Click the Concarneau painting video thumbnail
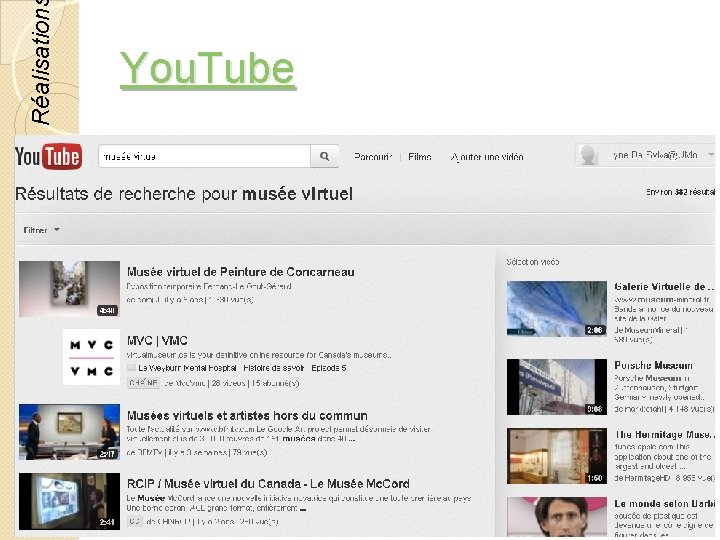 click(69, 289)
